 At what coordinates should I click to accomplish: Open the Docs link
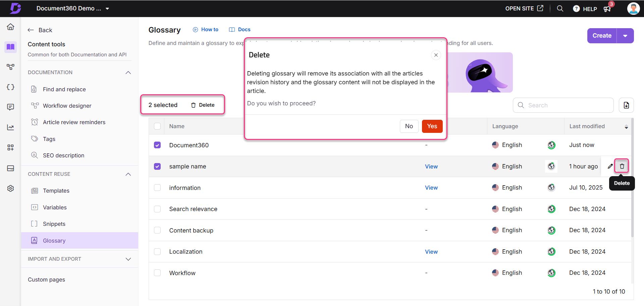240,30
